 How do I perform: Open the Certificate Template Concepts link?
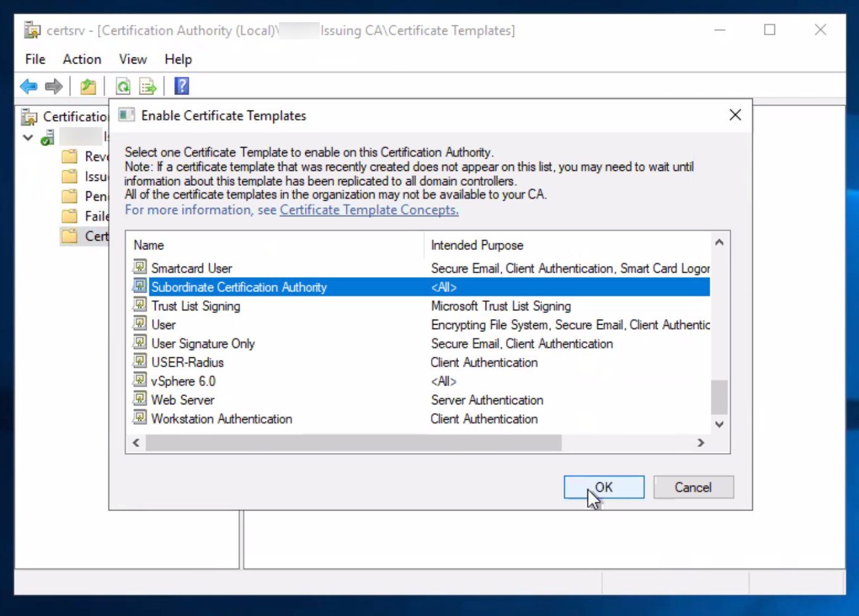tap(369, 210)
